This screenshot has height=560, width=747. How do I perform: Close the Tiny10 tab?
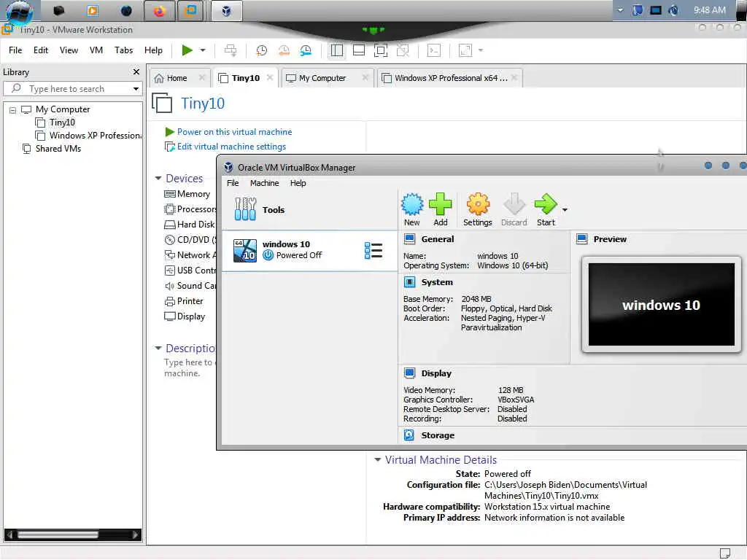[x=270, y=77]
